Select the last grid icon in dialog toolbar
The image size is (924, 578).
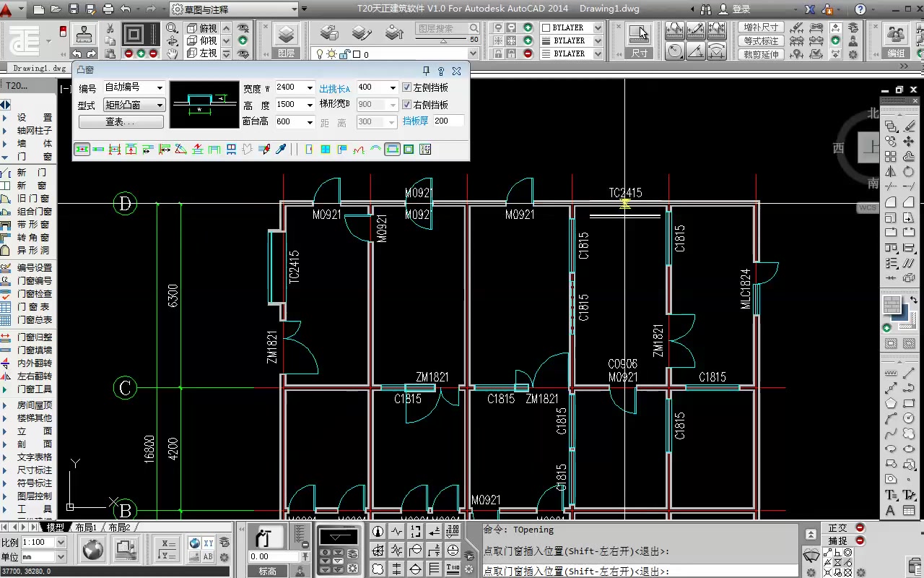425,150
